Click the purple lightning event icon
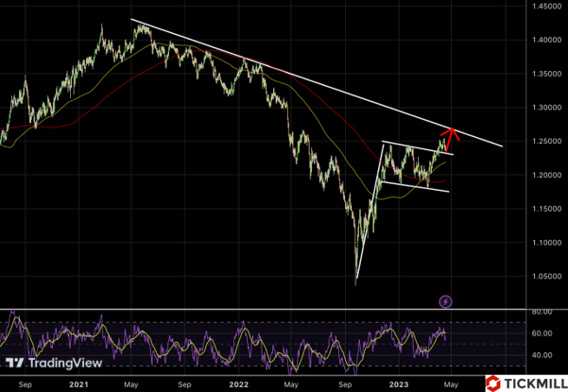The image size is (568, 392). (445, 301)
